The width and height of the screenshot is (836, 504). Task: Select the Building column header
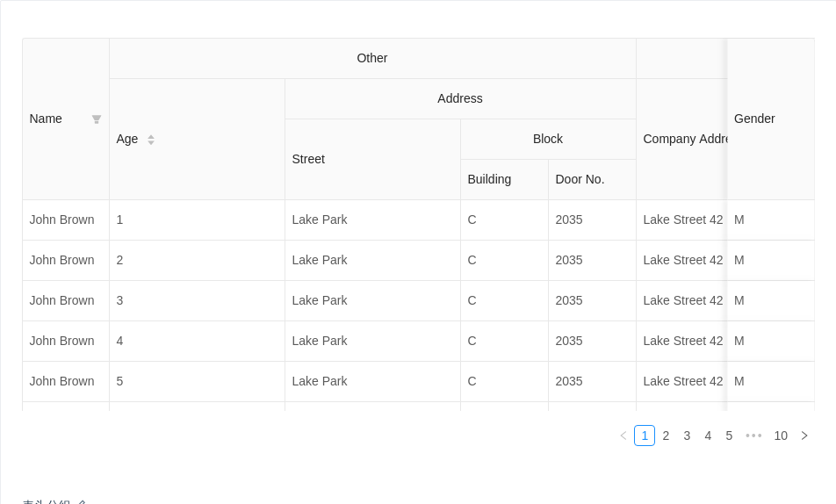click(x=489, y=179)
